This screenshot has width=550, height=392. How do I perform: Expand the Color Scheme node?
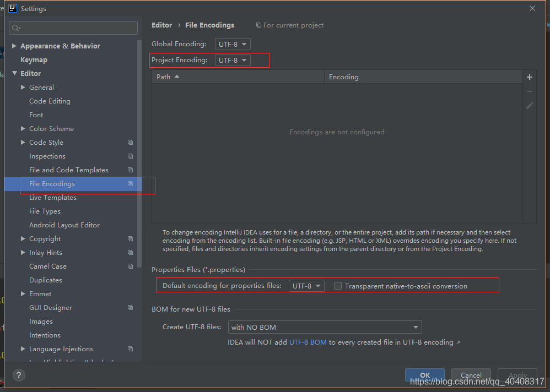point(23,129)
